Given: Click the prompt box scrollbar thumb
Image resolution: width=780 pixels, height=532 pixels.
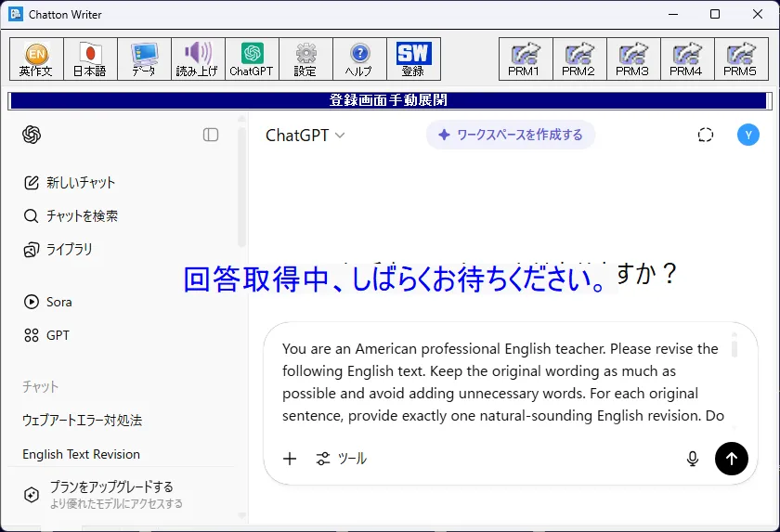Looking at the screenshot, I should point(734,347).
